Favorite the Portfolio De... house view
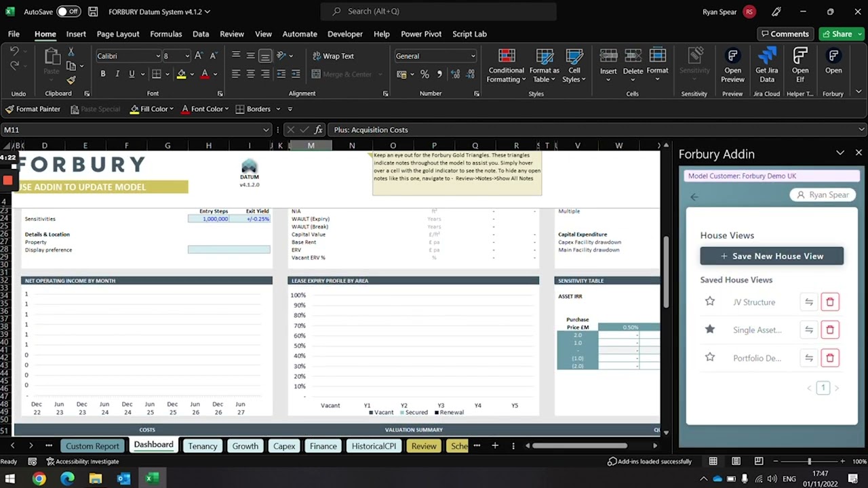The image size is (868, 488). point(710,357)
